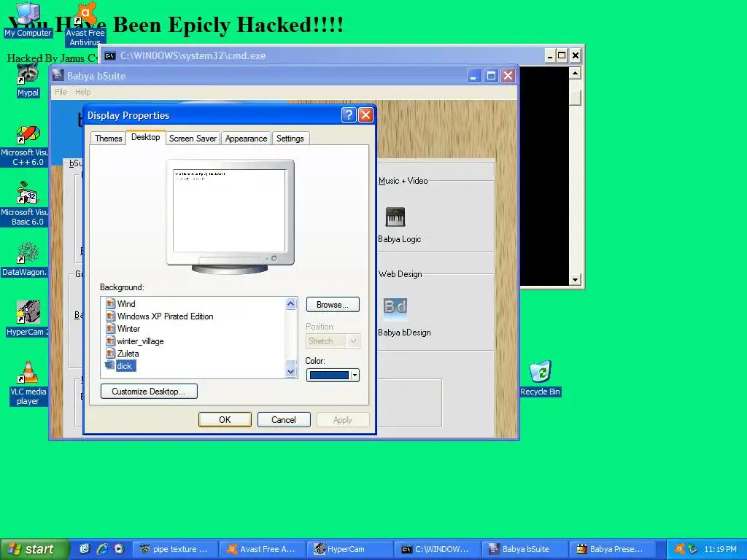The height and width of the screenshot is (560, 747).
Task: Switch to HyperCam taskbar button
Action: pos(349,549)
